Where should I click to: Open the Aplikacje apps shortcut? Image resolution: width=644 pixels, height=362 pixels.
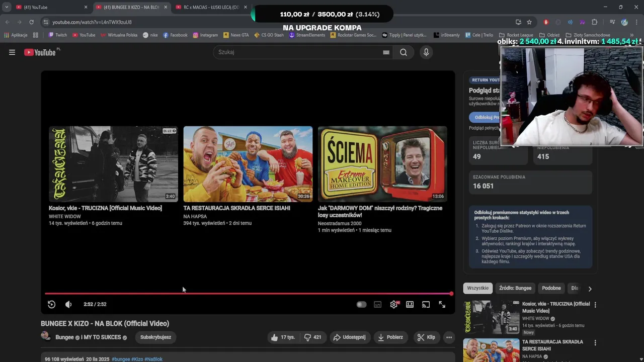coord(16,35)
